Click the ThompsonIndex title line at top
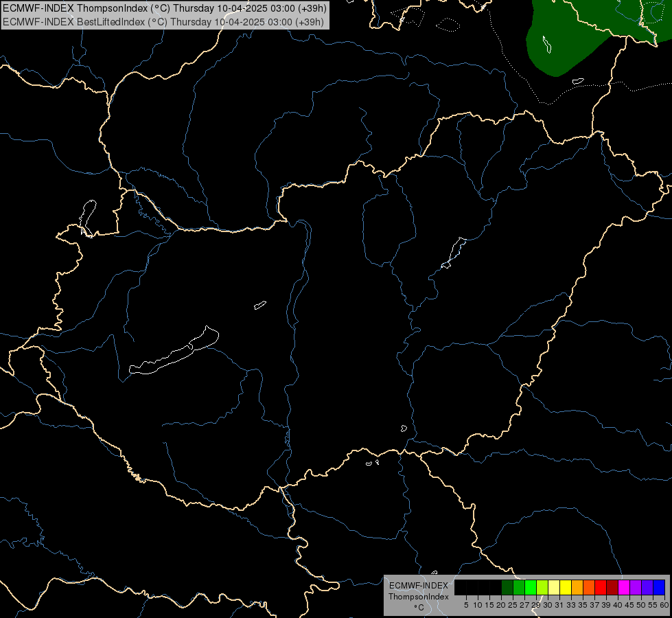672x618 pixels. pyautogui.click(x=165, y=8)
